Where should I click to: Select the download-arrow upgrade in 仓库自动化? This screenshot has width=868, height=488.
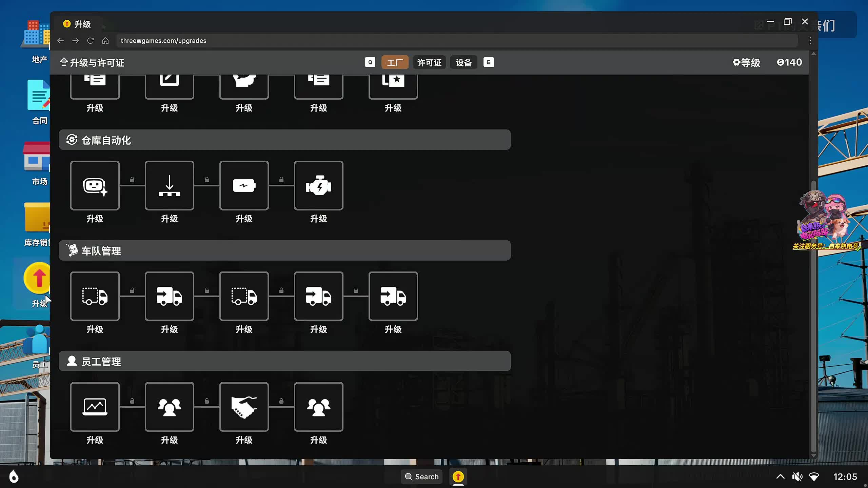tap(169, 185)
